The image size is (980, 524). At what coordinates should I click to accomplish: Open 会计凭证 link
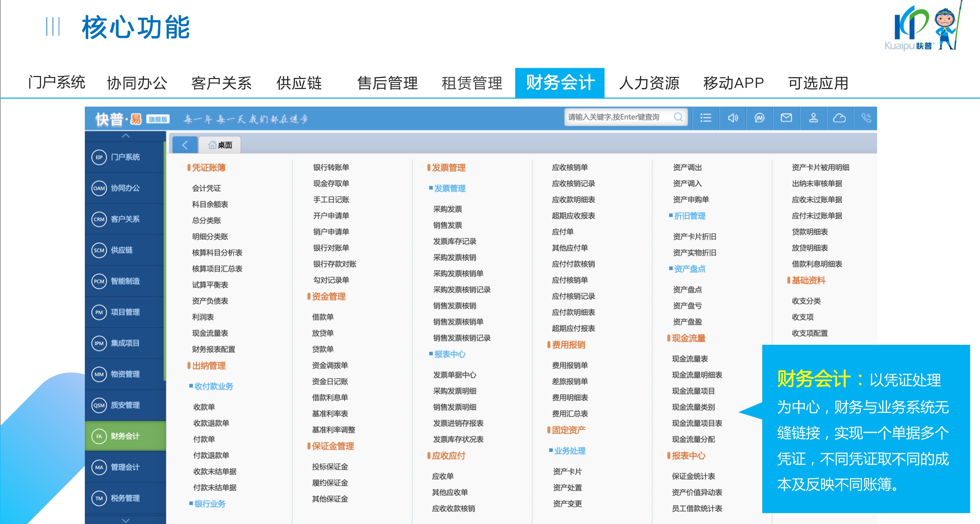coord(206,188)
